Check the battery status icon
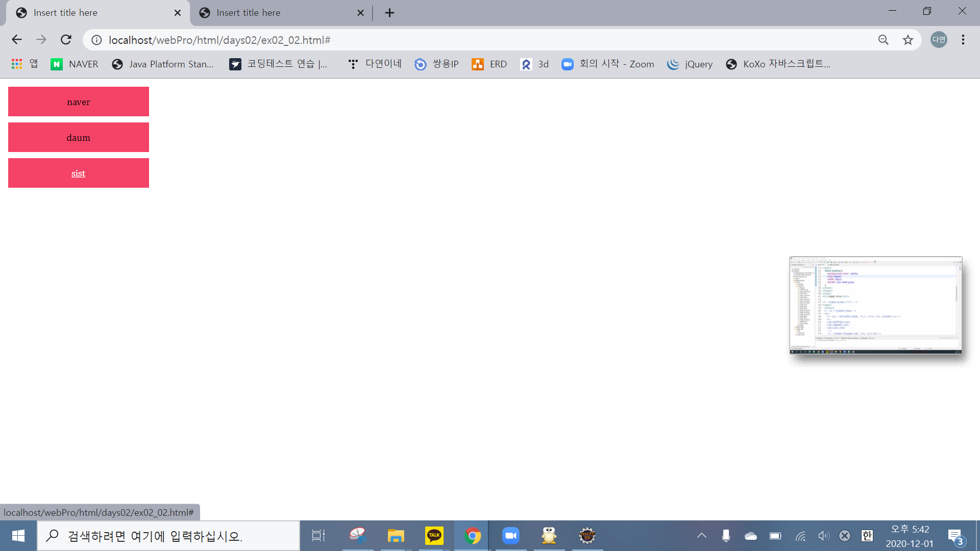980x551 pixels. (x=775, y=536)
